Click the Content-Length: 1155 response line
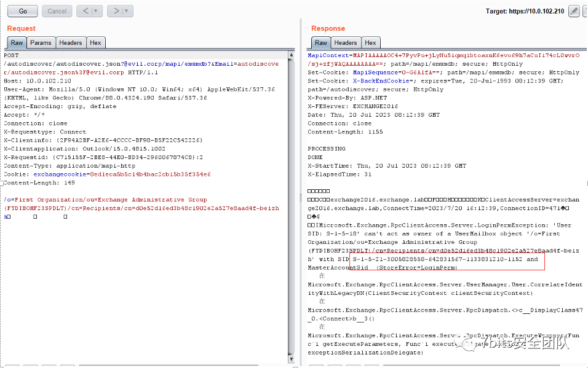Image resolution: width=588 pixels, height=368 pixels. click(346, 132)
